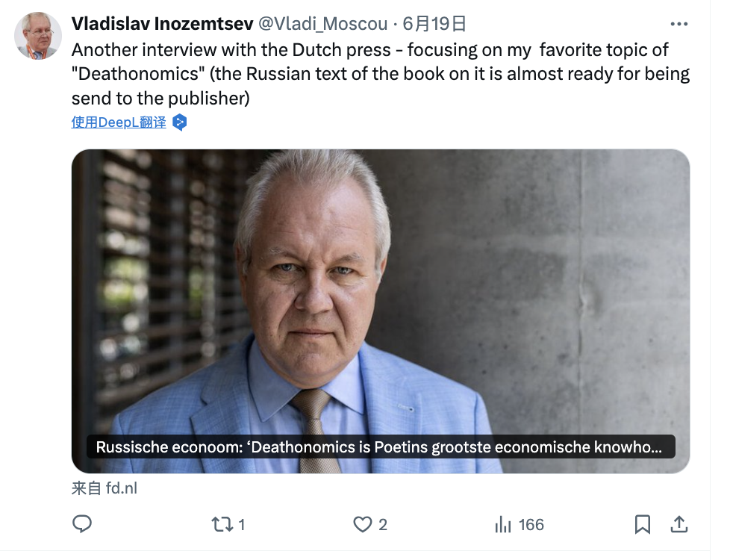Screen dimensions: 730x560
Task: Open the 6月19日 post timestamp
Action: pyautogui.click(x=434, y=24)
